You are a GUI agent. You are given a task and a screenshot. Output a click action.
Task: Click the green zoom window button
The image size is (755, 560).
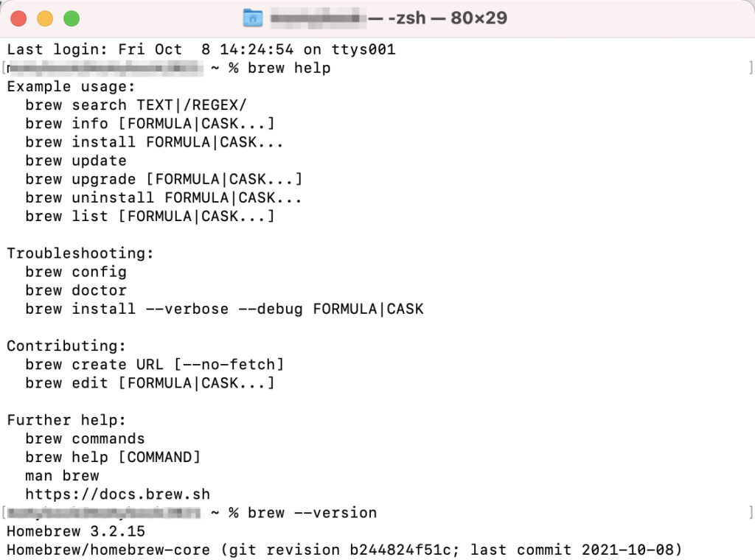(x=72, y=18)
